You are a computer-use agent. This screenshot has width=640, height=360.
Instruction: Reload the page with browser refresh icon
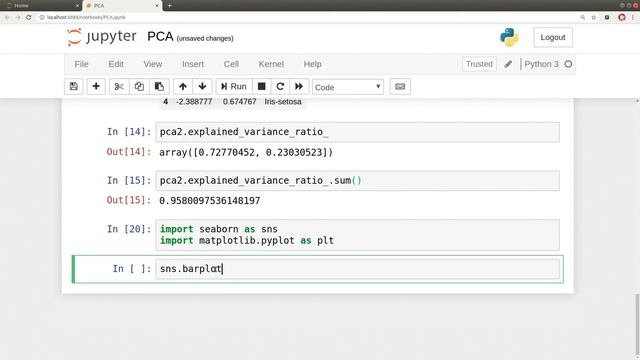click(x=29, y=17)
